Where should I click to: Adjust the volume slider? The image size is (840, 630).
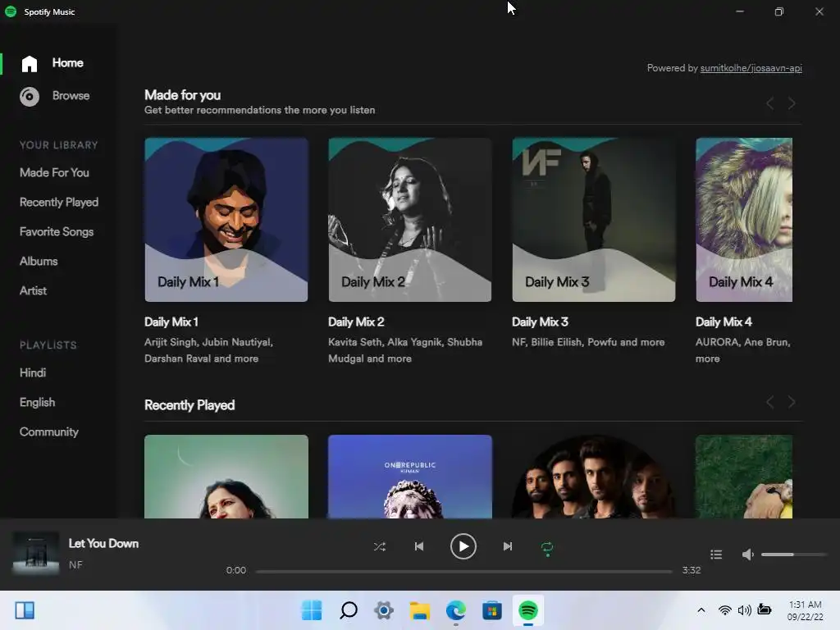tap(794, 555)
